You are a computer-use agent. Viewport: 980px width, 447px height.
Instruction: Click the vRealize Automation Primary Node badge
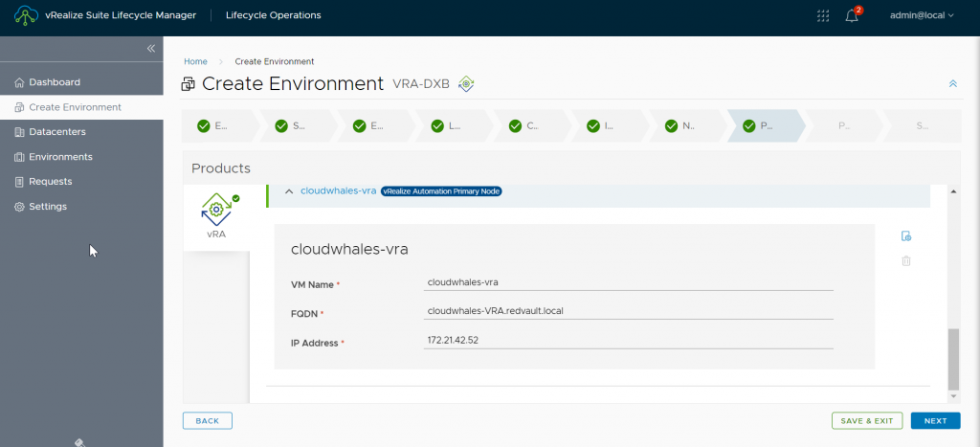pos(442,191)
